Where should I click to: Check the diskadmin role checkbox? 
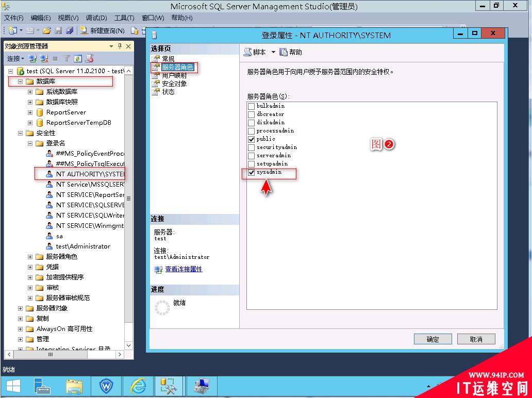click(252, 123)
